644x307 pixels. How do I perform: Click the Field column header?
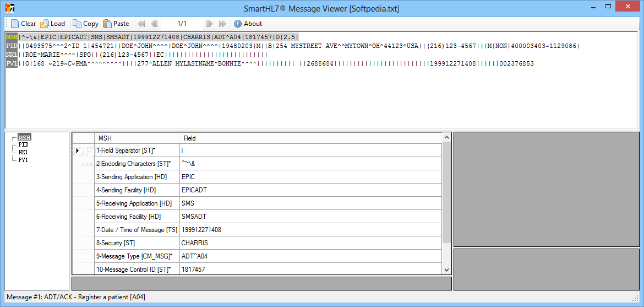[x=310, y=138]
